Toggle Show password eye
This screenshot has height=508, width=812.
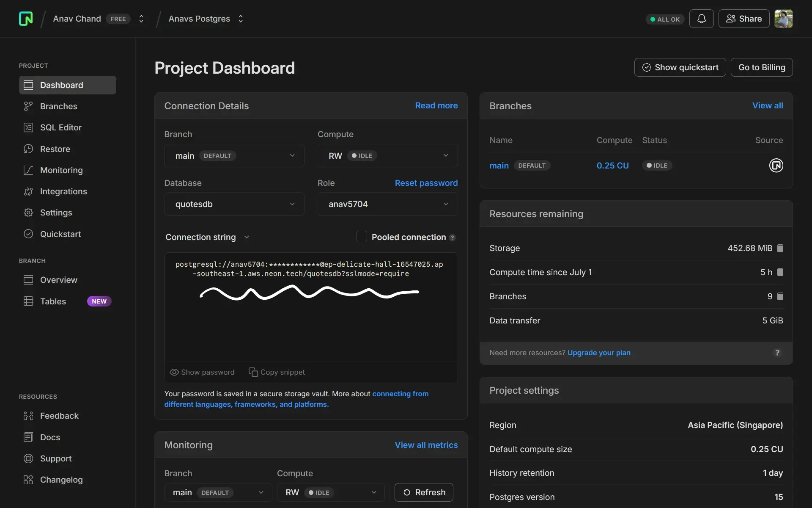(x=174, y=372)
